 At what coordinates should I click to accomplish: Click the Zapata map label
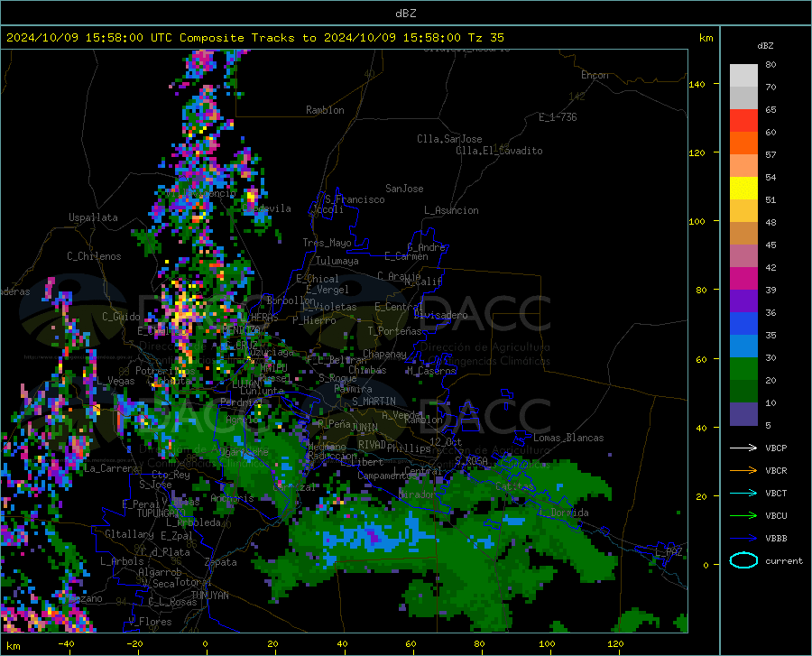221,562
